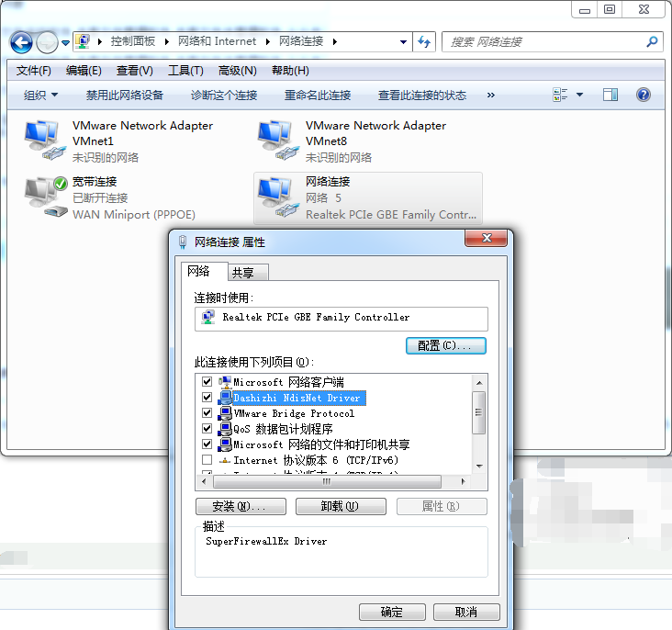Click the items list scroll down arrow
This screenshot has height=630, width=672.
pos(479,466)
